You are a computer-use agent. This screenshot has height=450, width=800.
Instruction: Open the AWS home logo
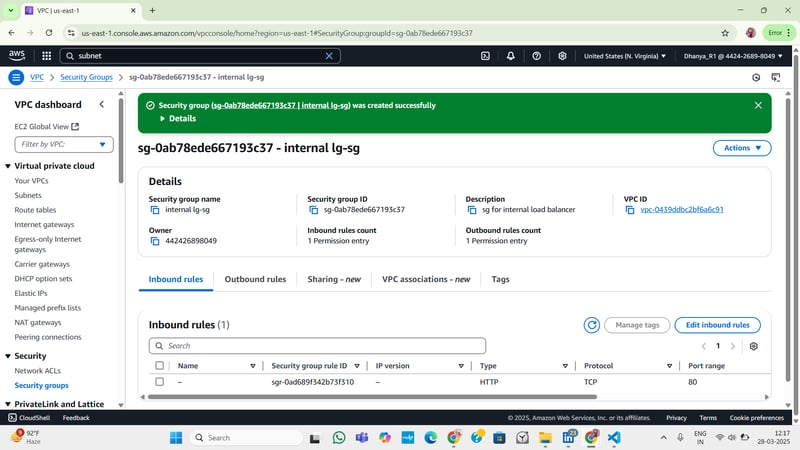(x=17, y=55)
